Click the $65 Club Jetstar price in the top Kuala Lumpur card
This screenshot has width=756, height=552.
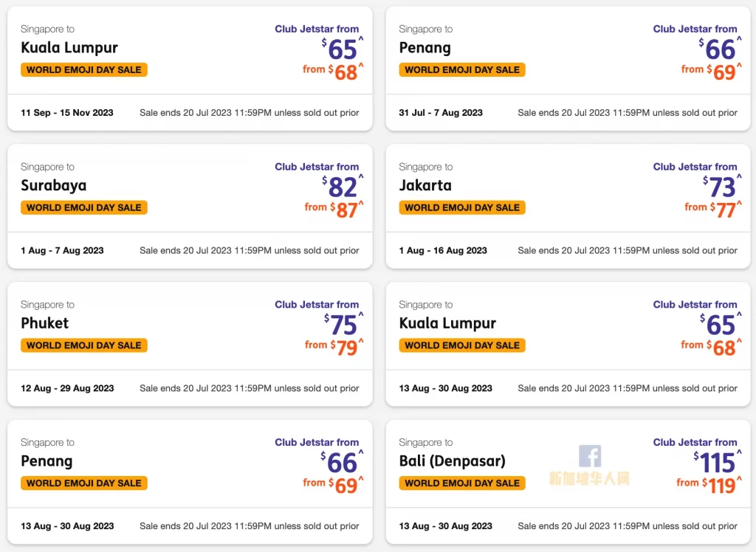[343, 49]
